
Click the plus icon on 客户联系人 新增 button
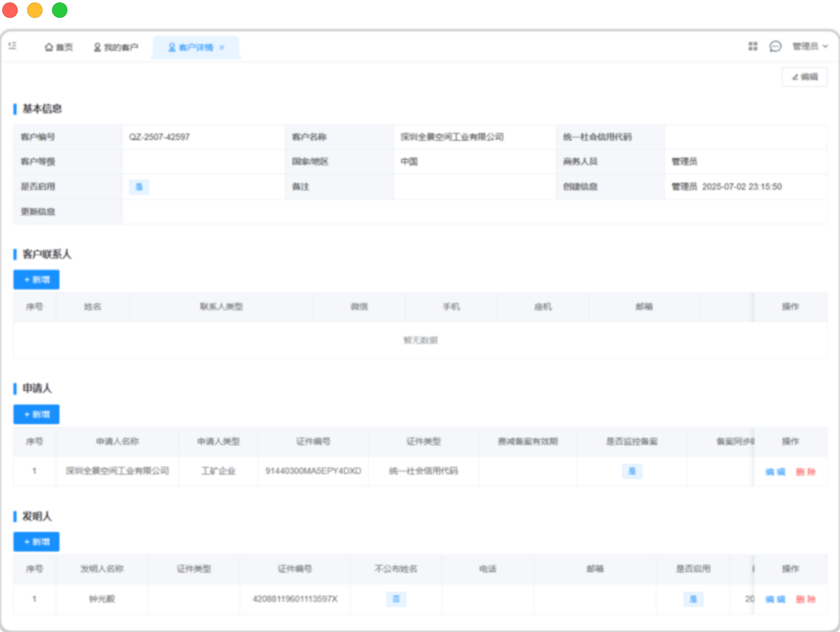click(27, 279)
